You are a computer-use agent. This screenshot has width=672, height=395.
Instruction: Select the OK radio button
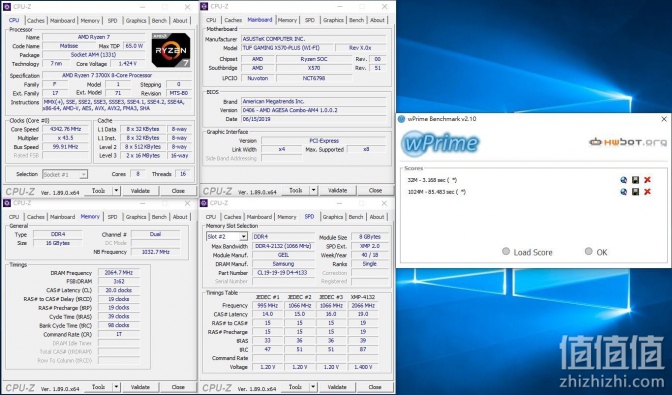pos(589,251)
